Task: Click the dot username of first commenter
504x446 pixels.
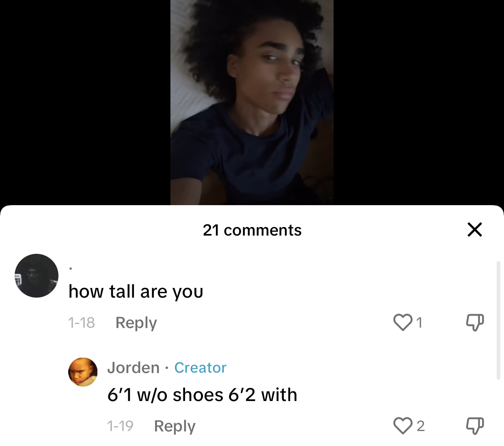Action: (x=71, y=268)
